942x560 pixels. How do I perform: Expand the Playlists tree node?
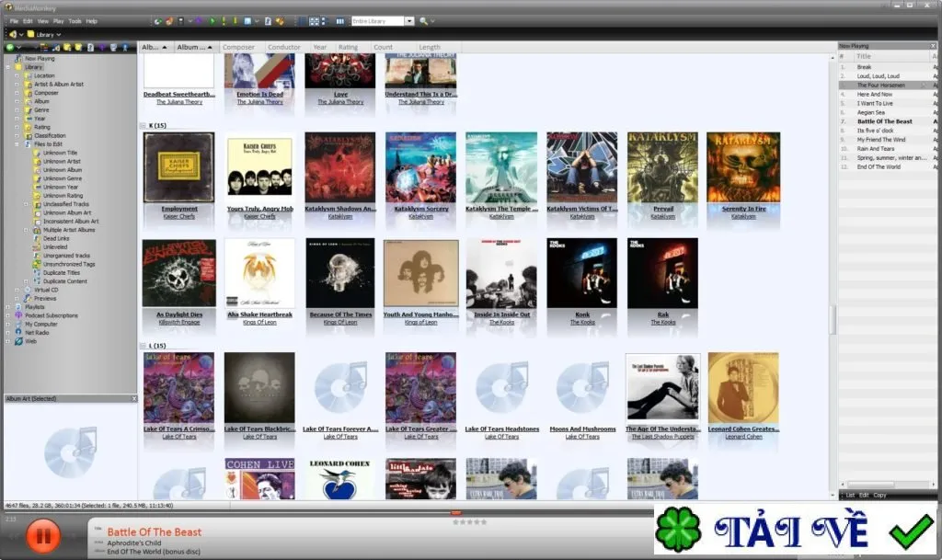pos(8,307)
